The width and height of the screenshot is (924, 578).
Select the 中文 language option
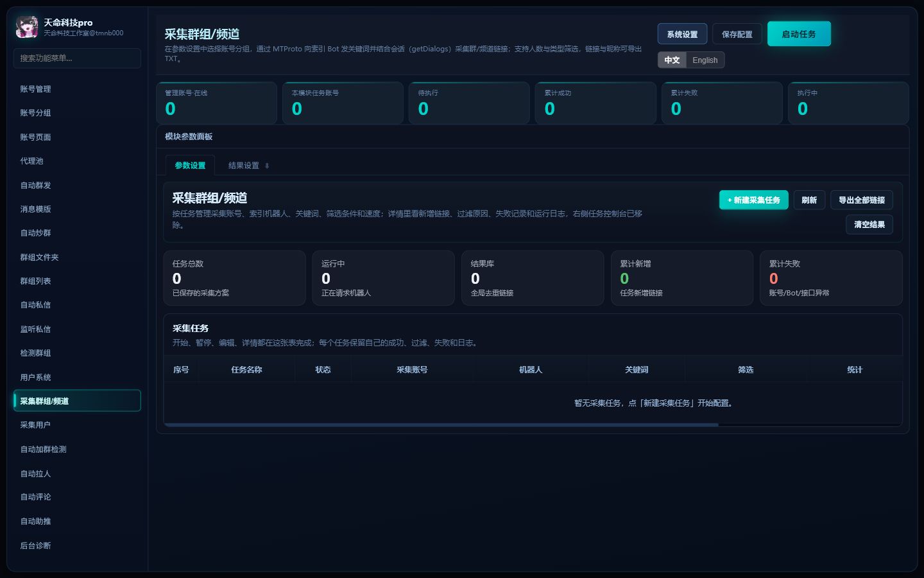pyautogui.click(x=672, y=60)
